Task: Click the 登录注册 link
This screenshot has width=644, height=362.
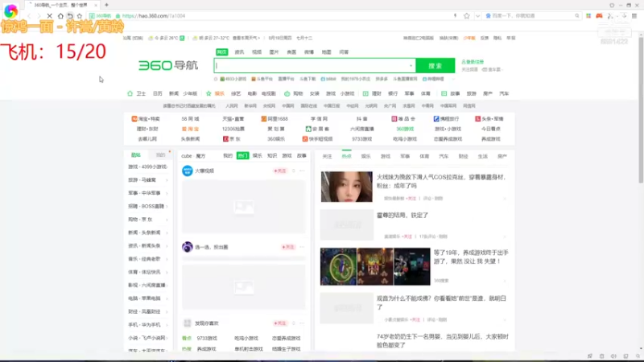Action: 473,62
